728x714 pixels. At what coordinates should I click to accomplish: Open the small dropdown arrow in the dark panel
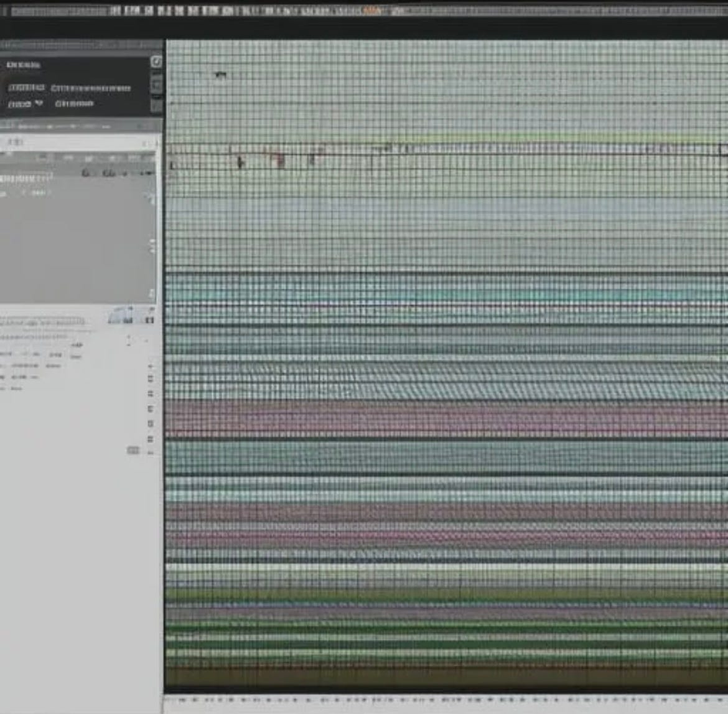pyautogui.click(x=39, y=103)
